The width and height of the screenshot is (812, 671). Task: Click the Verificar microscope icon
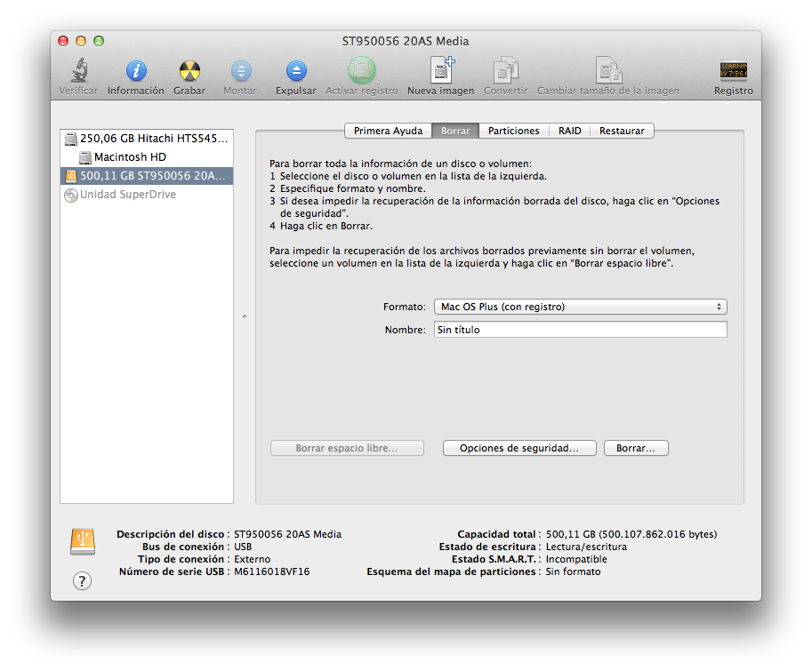point(78,71)
